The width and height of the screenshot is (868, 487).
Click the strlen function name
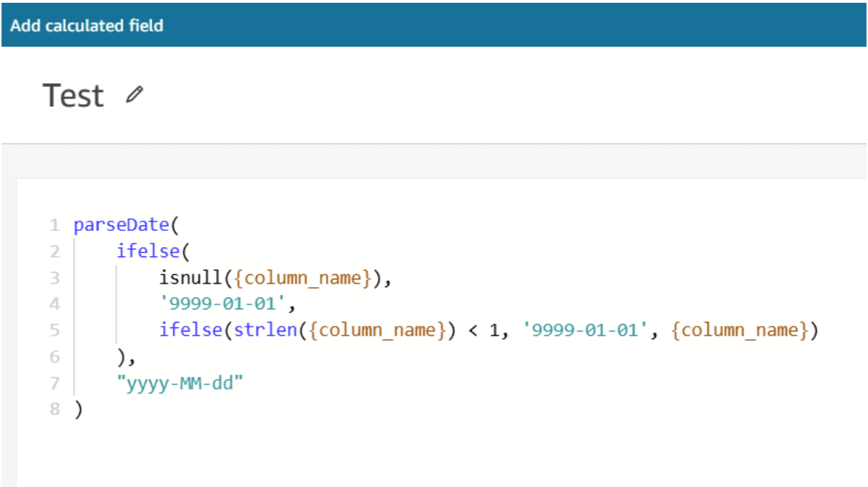(261, 330)
